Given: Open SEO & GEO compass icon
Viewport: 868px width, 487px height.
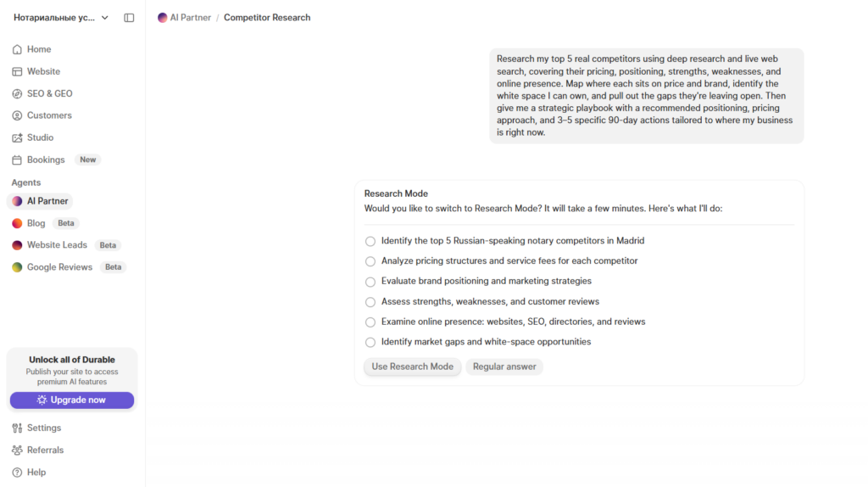Looking at the screenshot, I should pos(17,93).
